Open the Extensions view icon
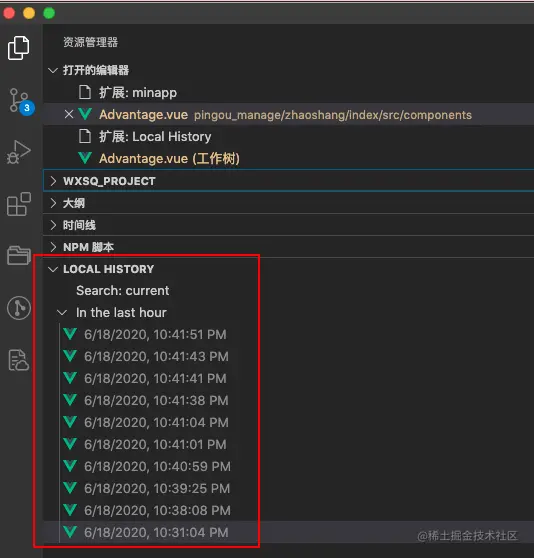The image size is (534, 558). [x=19, y=204]
